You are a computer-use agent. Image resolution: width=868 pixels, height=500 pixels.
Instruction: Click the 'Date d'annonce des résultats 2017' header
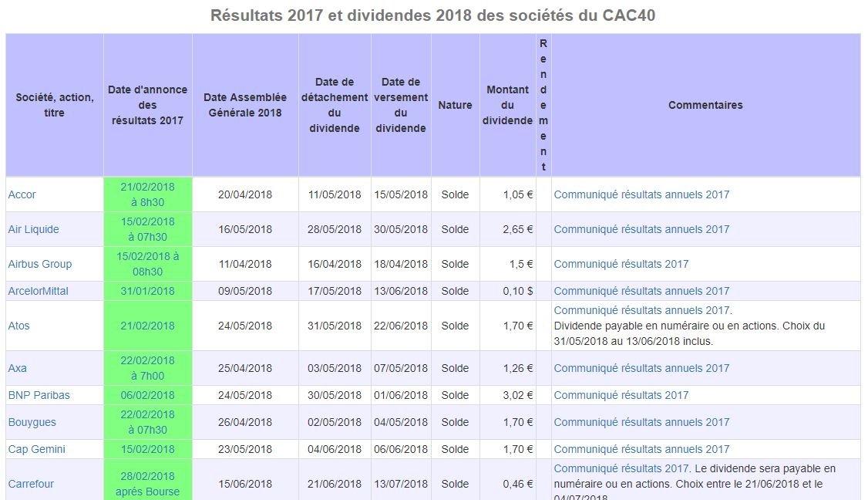147,105
